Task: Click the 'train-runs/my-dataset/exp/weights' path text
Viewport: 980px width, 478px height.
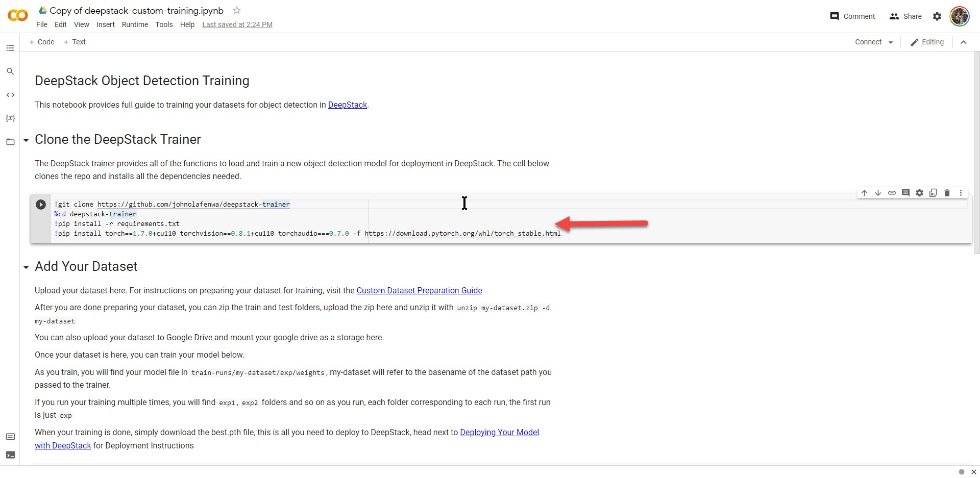Action: pyautogui.click(x=258, y=372)
